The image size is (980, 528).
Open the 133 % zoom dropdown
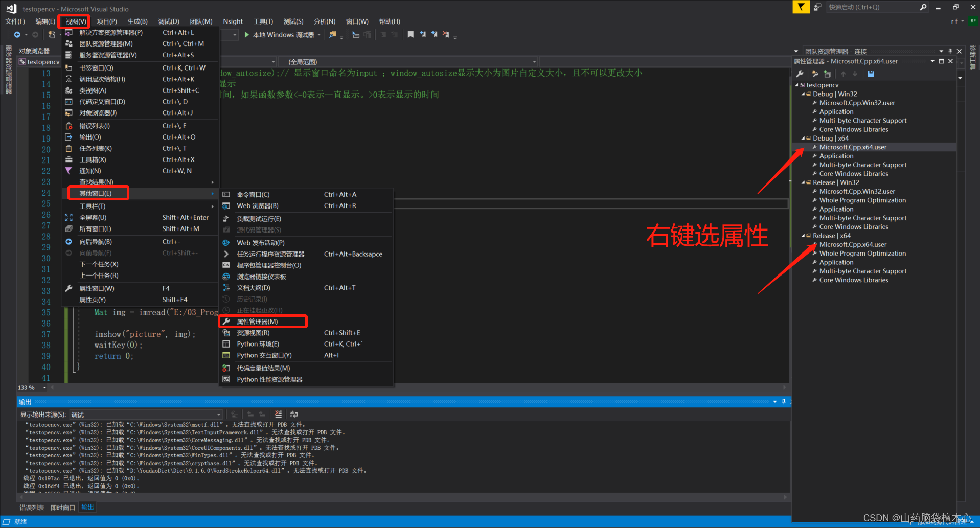(44, 388)
